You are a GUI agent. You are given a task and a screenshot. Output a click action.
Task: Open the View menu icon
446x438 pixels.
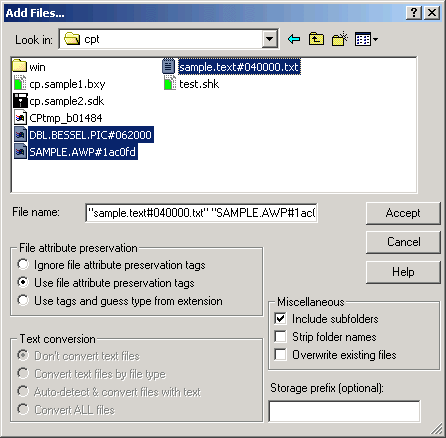click(366, 39)
